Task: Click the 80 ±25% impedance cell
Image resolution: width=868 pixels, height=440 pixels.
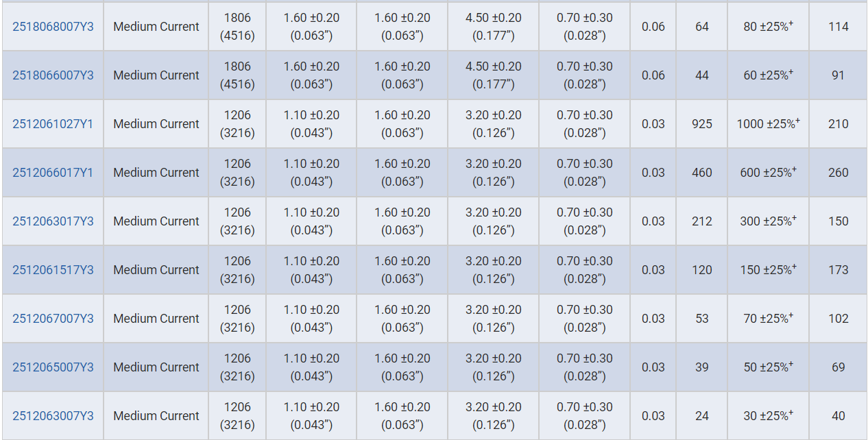Action: 768,27
